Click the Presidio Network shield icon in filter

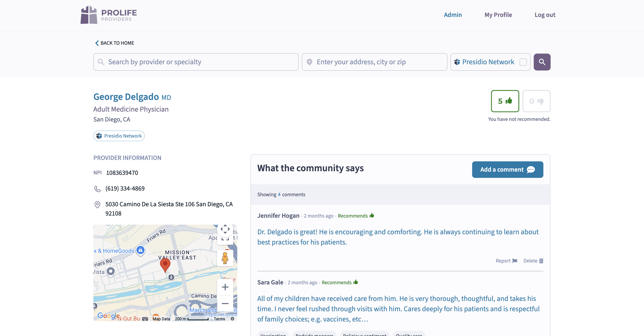(457, 62)
